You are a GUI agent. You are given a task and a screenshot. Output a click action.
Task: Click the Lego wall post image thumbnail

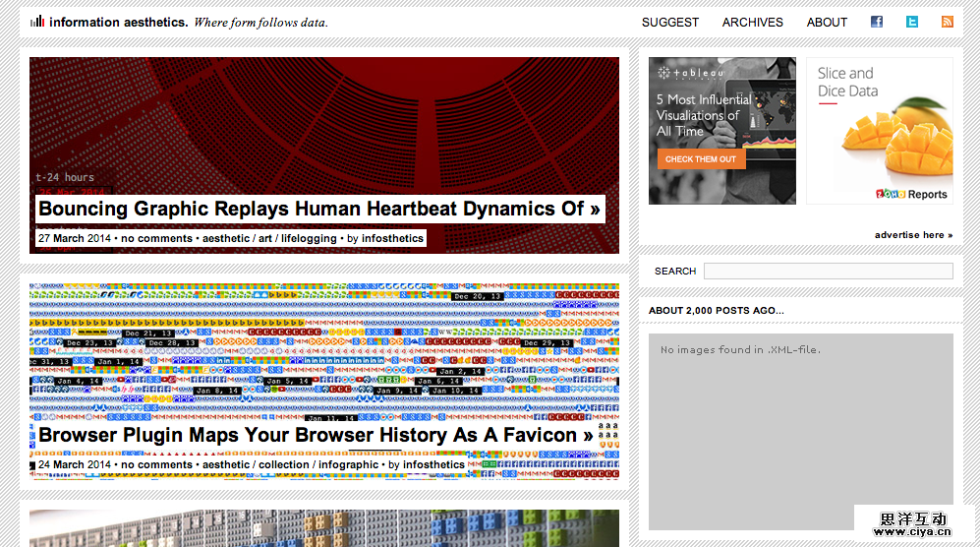(x=324, y=527)
